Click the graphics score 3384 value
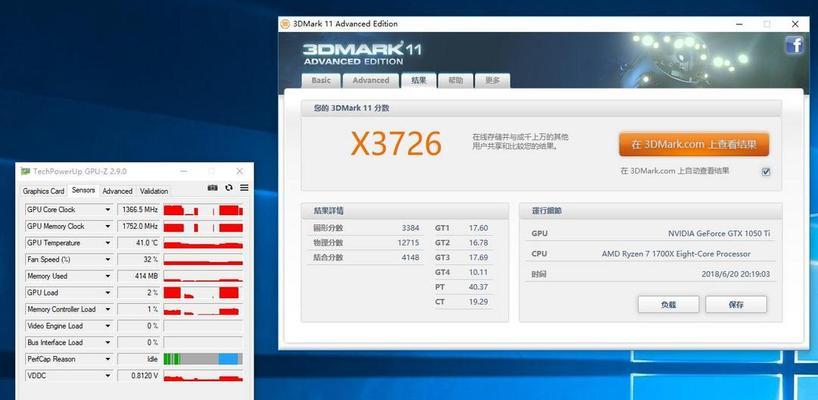Screen dimensions: 818x400 tap(411, 228)
